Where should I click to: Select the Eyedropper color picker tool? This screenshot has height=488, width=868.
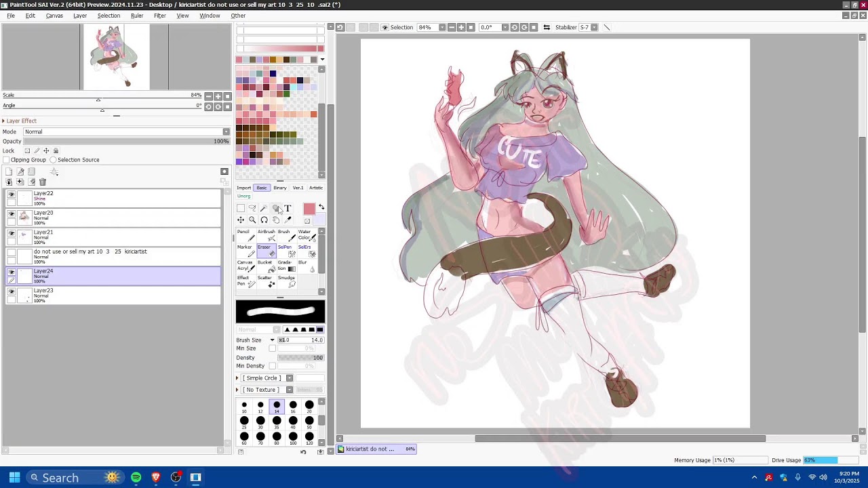[x=288, y=220]
